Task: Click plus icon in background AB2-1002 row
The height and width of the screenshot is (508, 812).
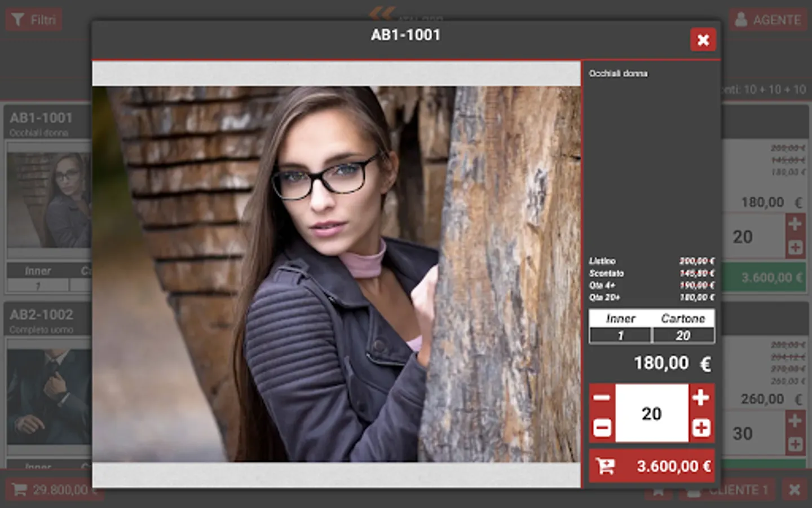Action: (x=795, y=421)
